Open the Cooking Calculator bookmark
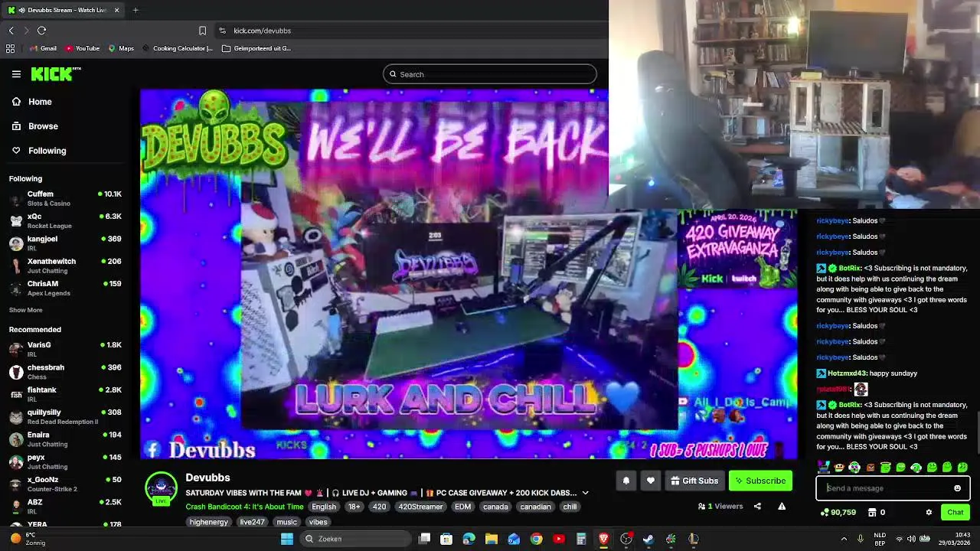Screen dimensions: 980x551 [x=178, y=48]
